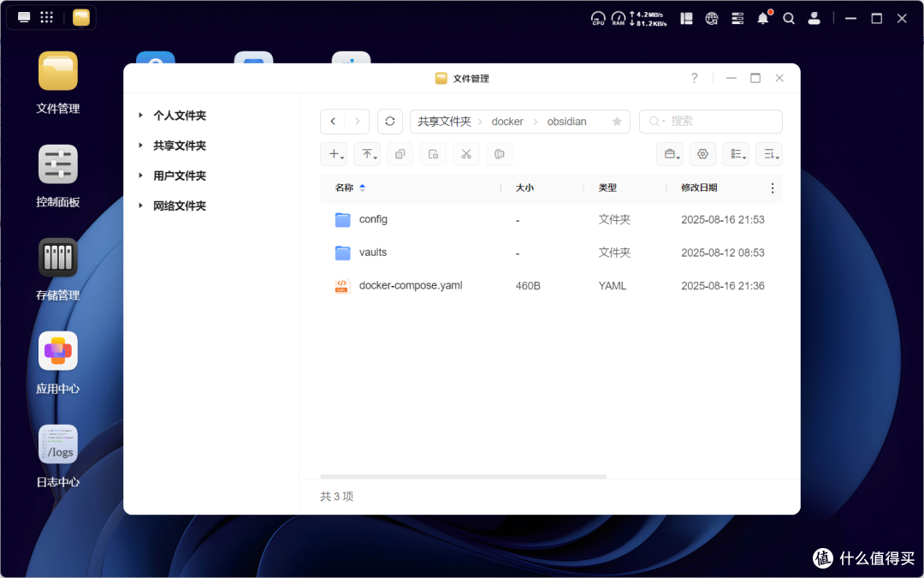Click the paste toolbar icon
924x578 pixels.
433,154
